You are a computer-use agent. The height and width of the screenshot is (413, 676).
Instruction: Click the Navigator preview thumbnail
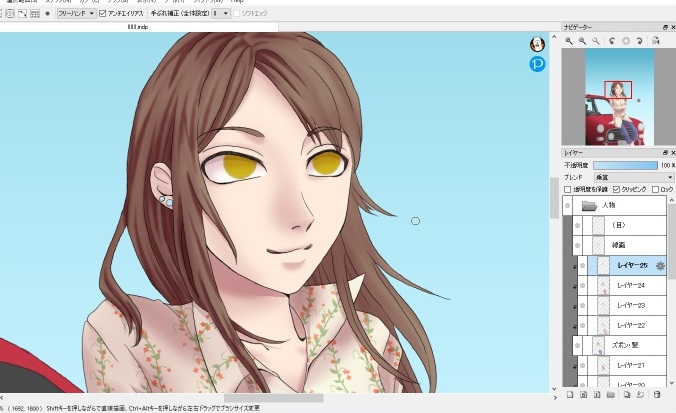pyautogui.click(x=619, y=97)
